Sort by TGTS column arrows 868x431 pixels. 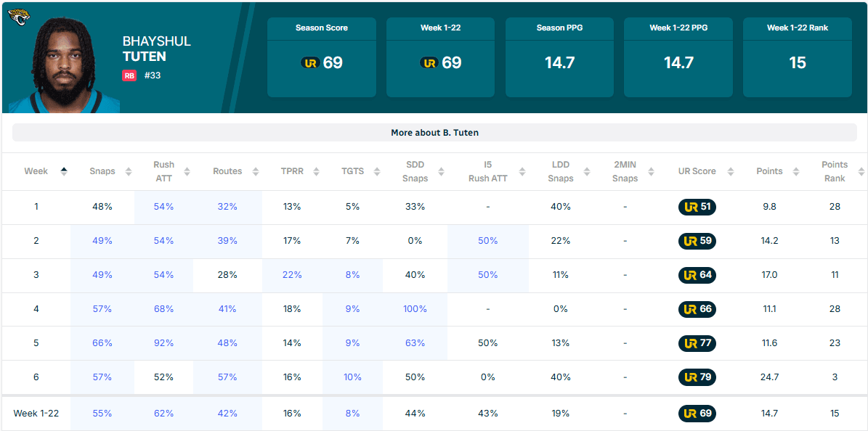tap(377, 171)
